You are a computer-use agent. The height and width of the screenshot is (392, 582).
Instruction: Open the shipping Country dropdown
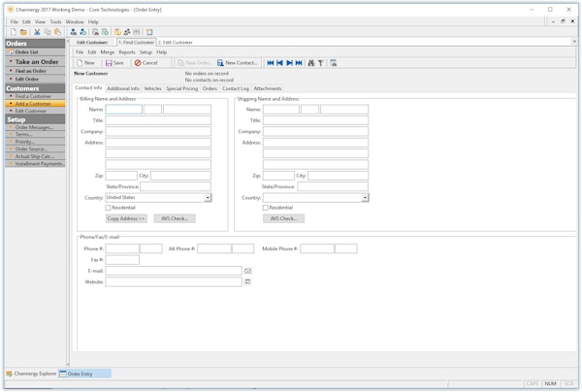coord(366,198)
